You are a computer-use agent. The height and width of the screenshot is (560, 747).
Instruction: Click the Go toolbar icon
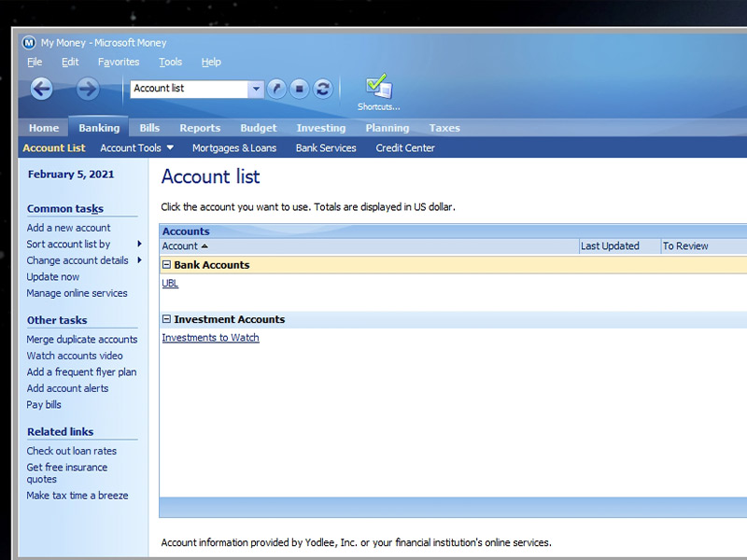(x=276, y=89)
